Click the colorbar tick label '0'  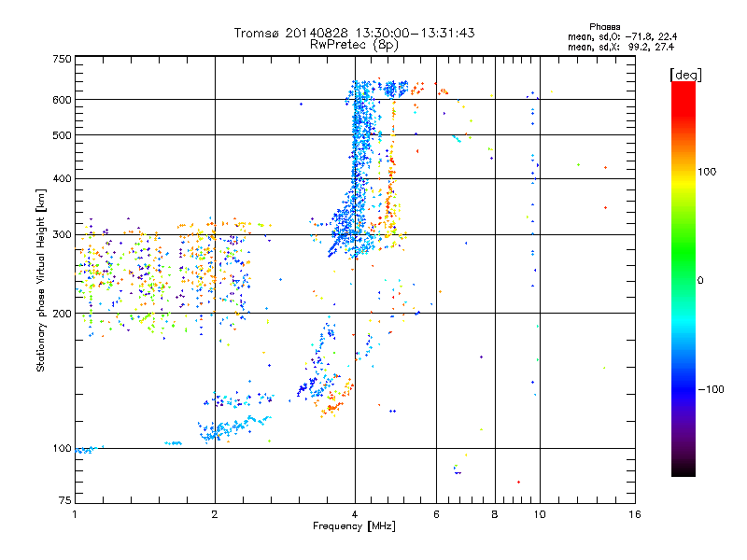click(x=700, y=281)
